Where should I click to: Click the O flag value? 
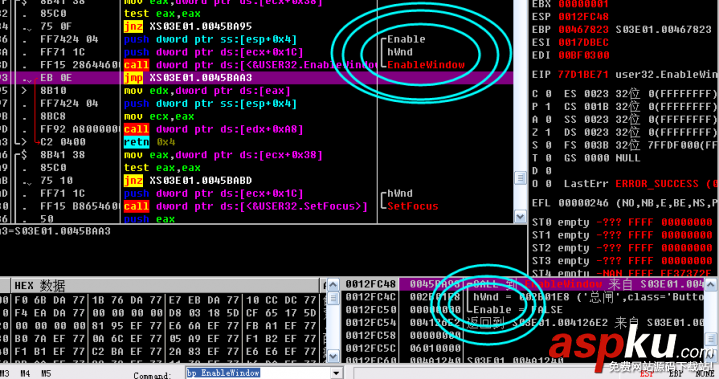[548, 184]
